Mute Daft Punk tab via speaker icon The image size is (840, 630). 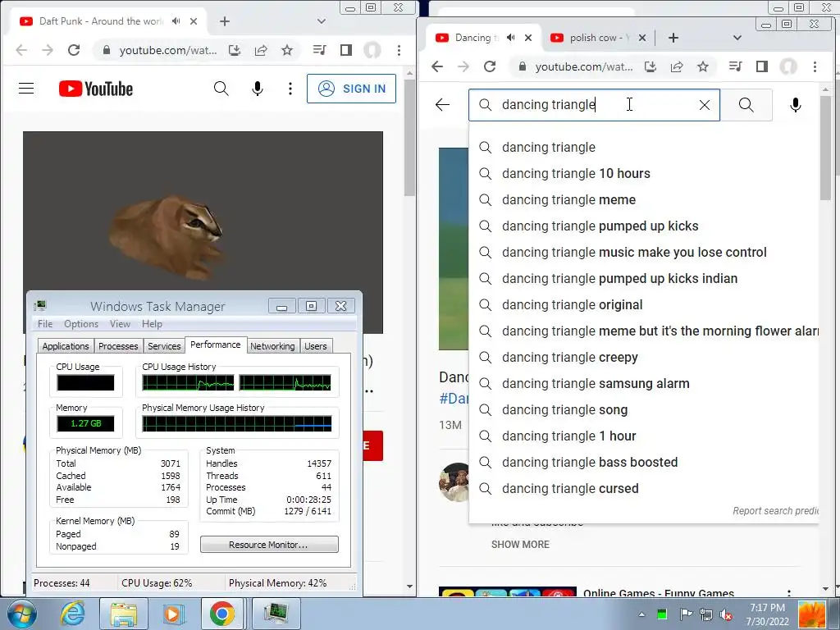176,21
